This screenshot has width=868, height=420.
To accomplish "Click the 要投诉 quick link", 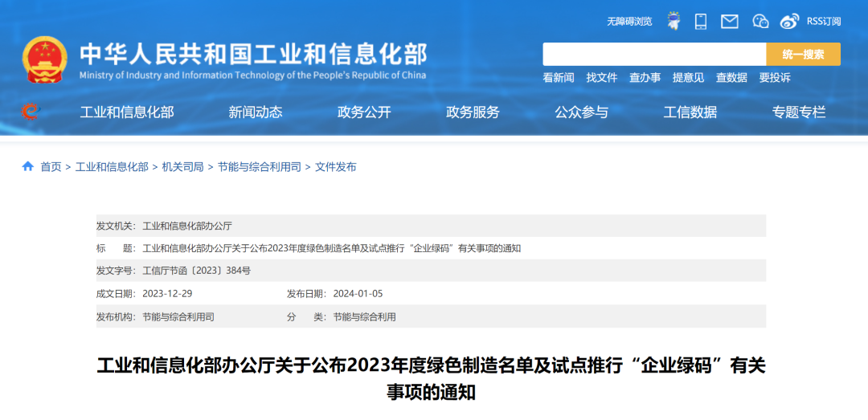I will 775,78.
